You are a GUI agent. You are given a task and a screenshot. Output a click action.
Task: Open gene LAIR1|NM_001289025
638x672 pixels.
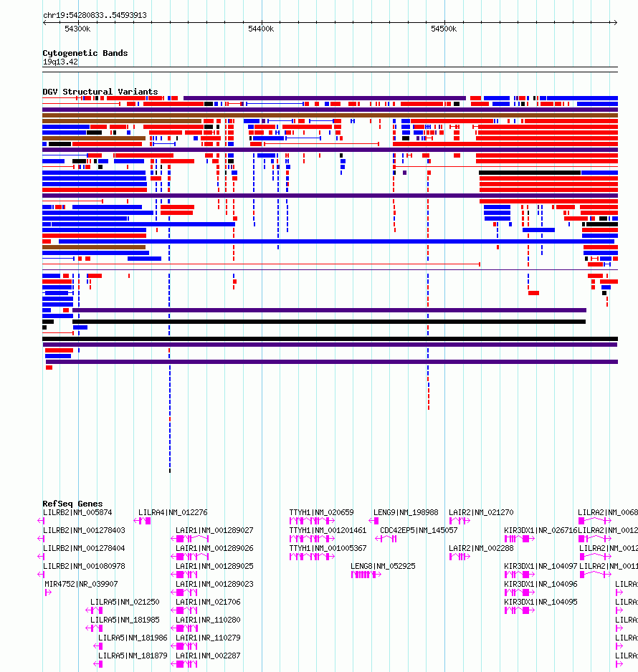pyautogui.click(x=214, y=566)
